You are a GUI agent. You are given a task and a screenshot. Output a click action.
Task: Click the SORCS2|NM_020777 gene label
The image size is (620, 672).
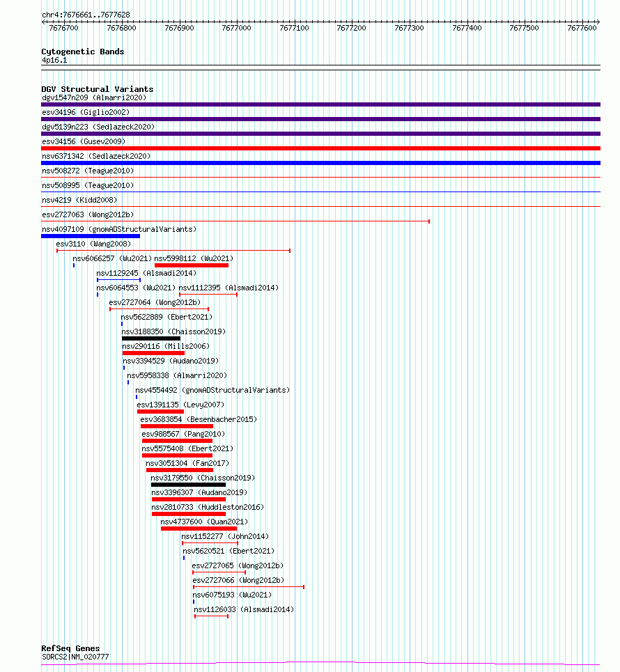click(75, 657)
